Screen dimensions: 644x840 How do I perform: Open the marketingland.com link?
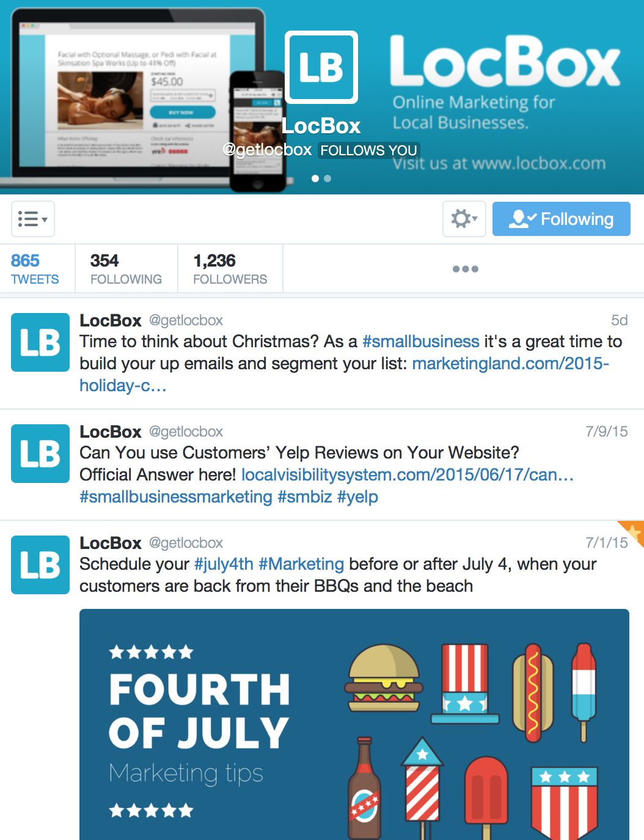click(344, 374)
